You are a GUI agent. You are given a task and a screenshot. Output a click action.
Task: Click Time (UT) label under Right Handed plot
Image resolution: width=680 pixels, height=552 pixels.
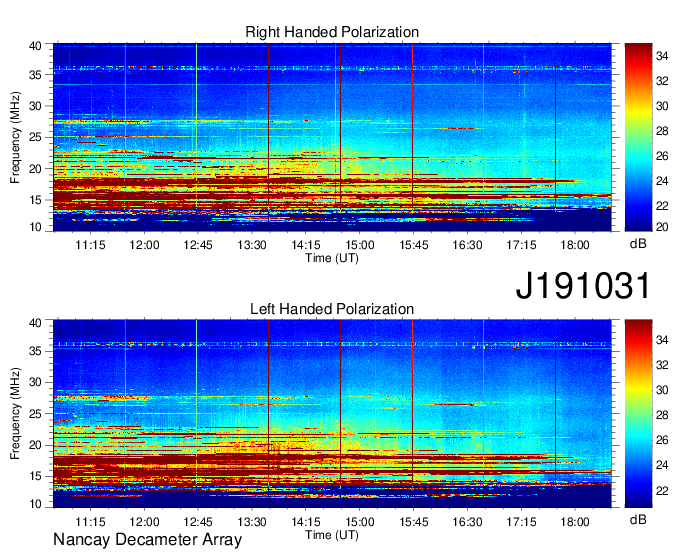pyautogui.click(x=332, y=258)
